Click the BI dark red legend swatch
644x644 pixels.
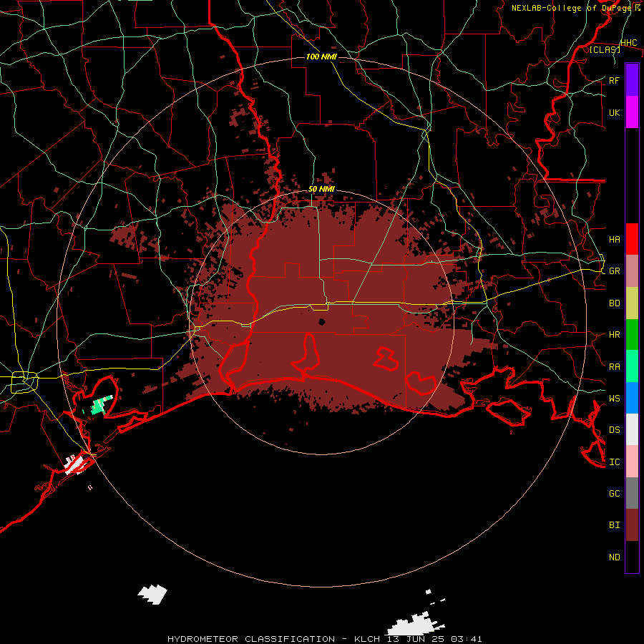point(632,525)
